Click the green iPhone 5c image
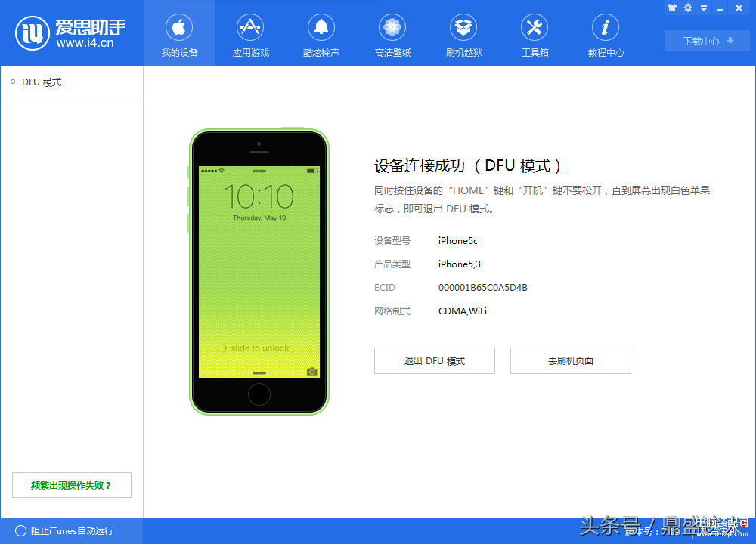The height and width of the screenshot is (544, 756). point(259,272)
